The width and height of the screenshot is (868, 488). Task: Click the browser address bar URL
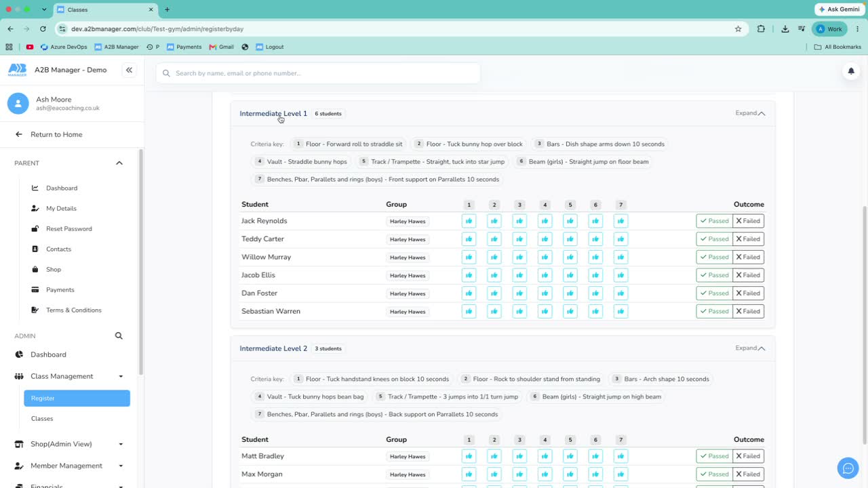157,29
